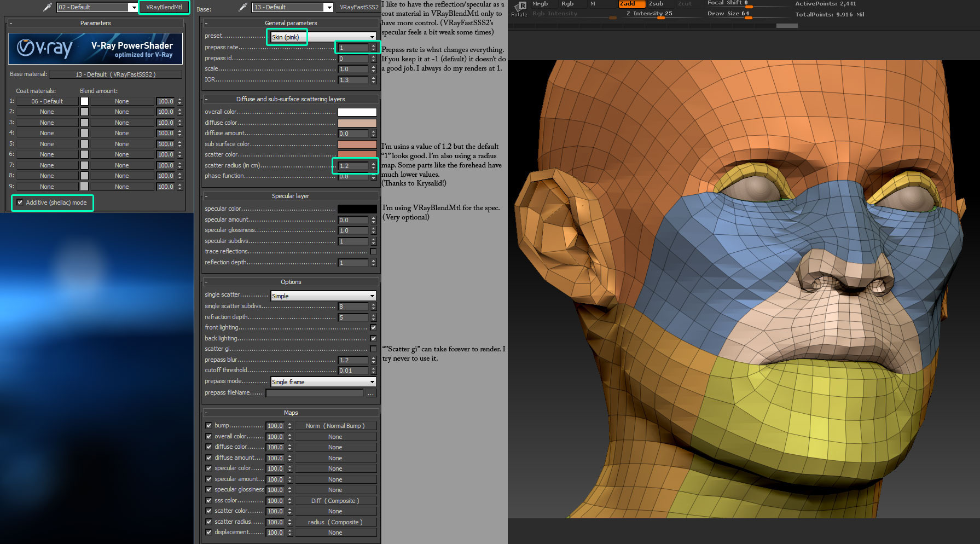Open the bump Norm (Normal Bump) map slot
Screen dimensions: 980x544
[x=335, y=426]
